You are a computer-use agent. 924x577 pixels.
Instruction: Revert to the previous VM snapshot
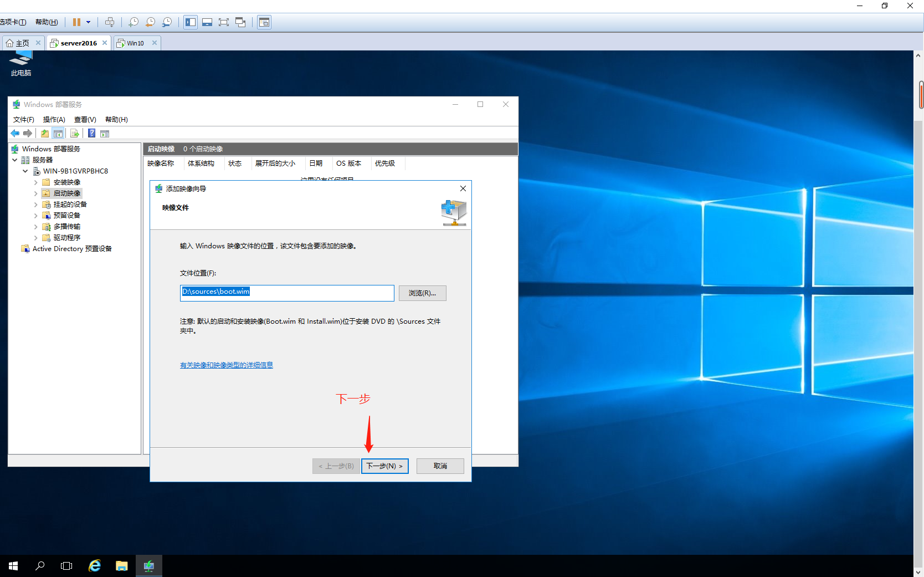150,22
